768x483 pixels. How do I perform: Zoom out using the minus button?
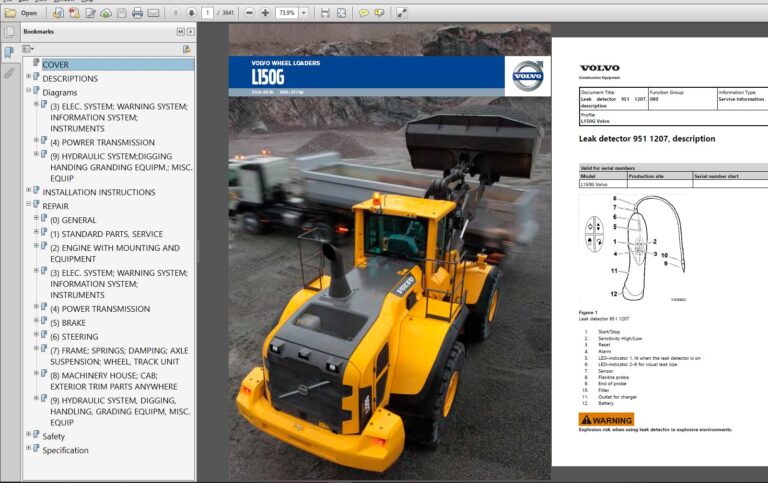(x=249, y=13)
